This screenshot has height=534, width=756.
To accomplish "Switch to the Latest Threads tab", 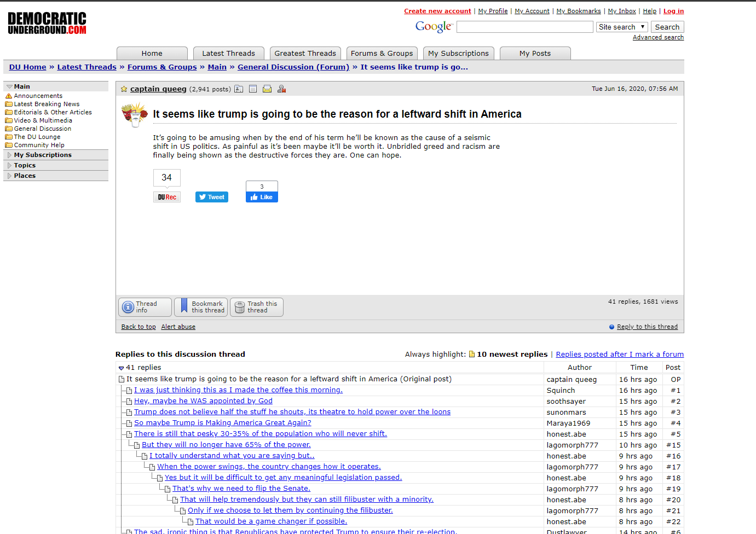I will [x=229, y=53].
